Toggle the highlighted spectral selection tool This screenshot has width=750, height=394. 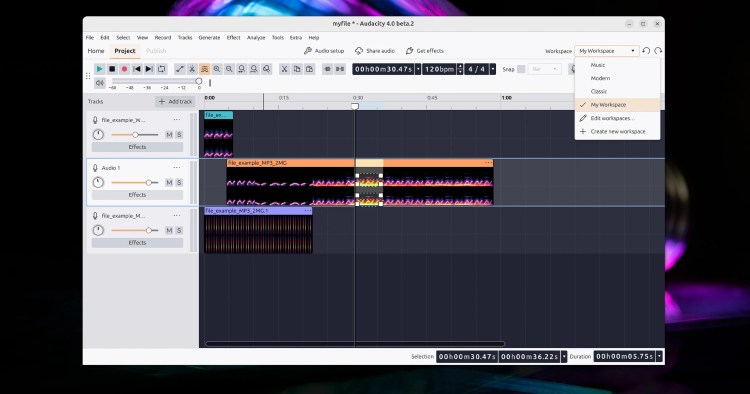click(204, 69)
